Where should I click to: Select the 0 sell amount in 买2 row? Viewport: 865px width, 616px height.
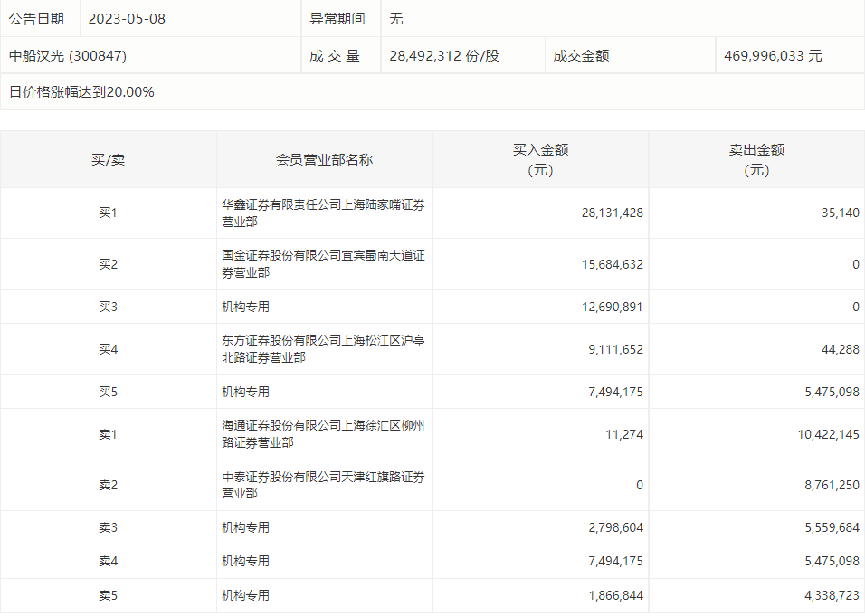(856, 264)
